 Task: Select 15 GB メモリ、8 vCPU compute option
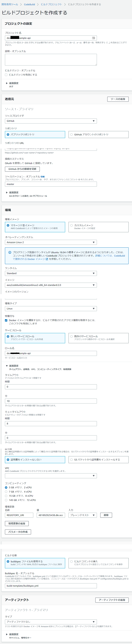6,496
